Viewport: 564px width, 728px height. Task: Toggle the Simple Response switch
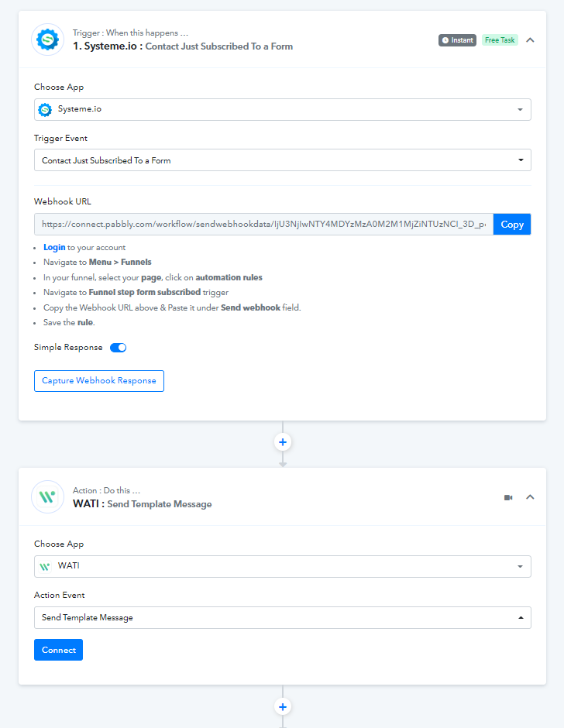(x=118, y=348)
